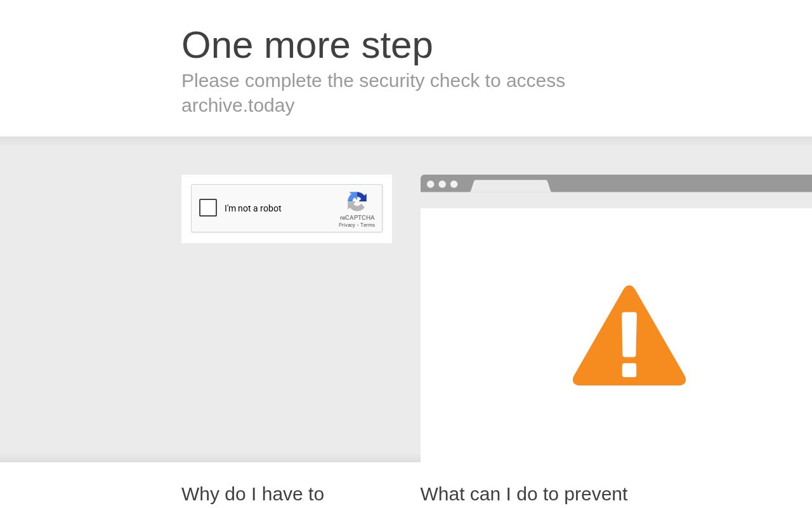The image size is (812, 508).
Task: Click the archive.today text in the message
Action: [238, 105]
